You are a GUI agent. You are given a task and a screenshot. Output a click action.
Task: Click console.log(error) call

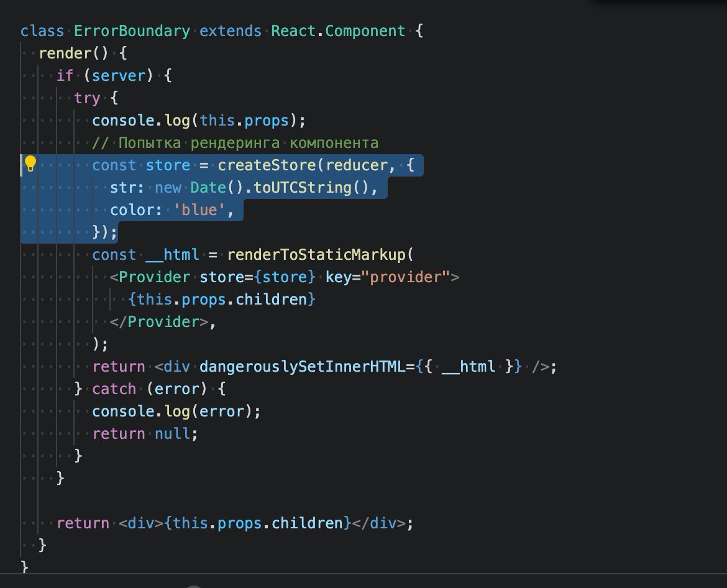176,411
